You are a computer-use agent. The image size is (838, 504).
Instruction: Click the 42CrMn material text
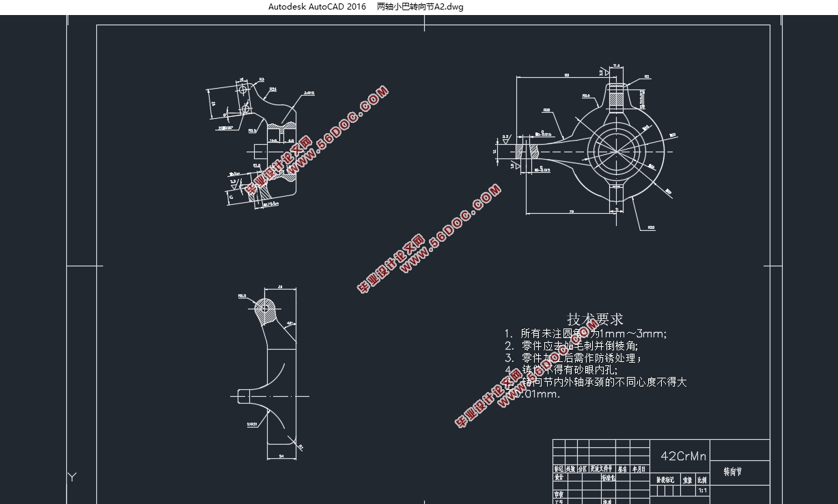(683, 456)
